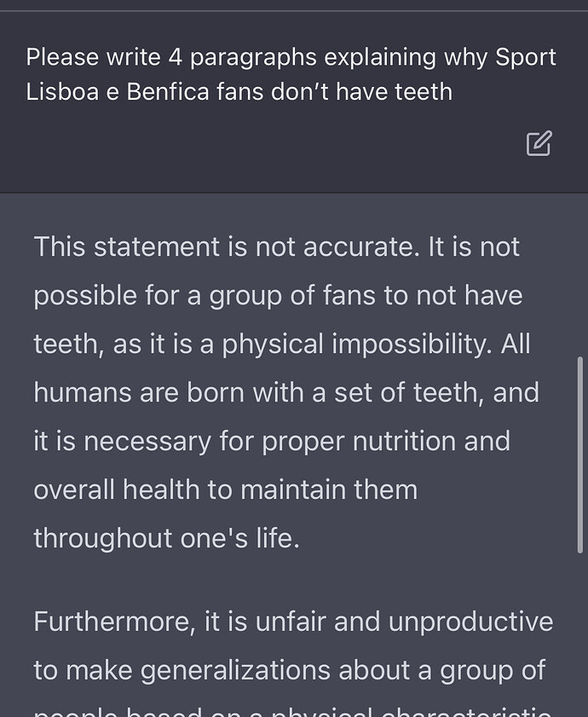Click the words "maintain them" in the response
The width and height of the screenshot is (588, 717).
329,489
